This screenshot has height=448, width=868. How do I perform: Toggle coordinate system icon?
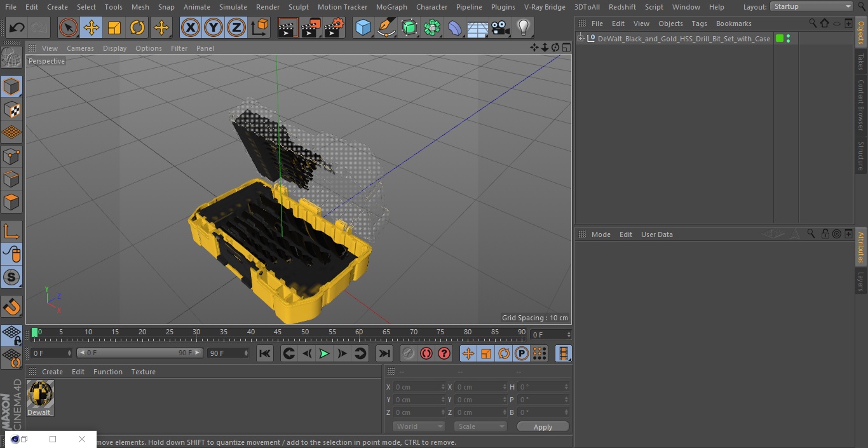(260, 27)
